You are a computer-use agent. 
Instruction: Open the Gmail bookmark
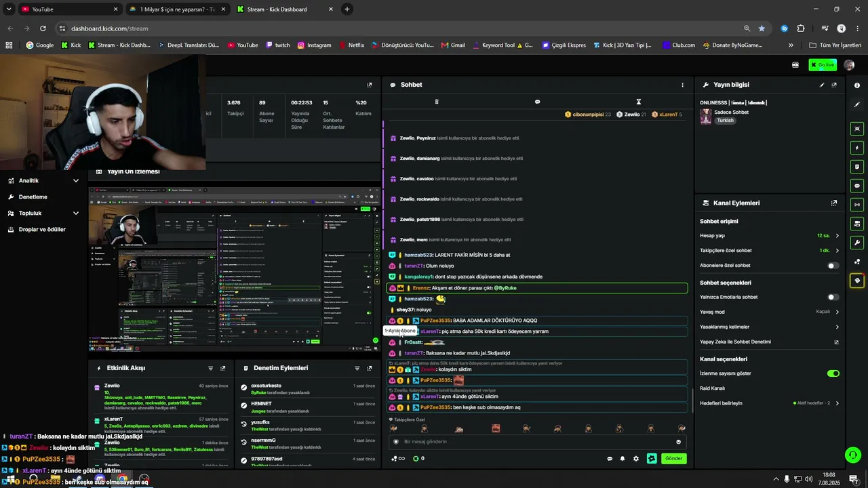coord(453,45)
